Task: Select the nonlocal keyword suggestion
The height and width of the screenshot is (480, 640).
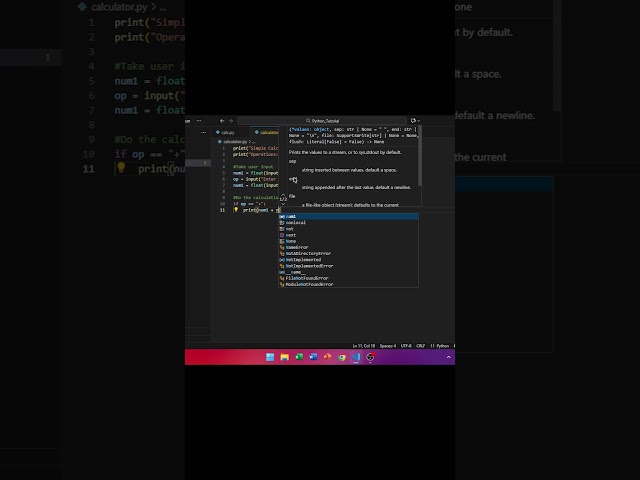Action: [349, 222]
